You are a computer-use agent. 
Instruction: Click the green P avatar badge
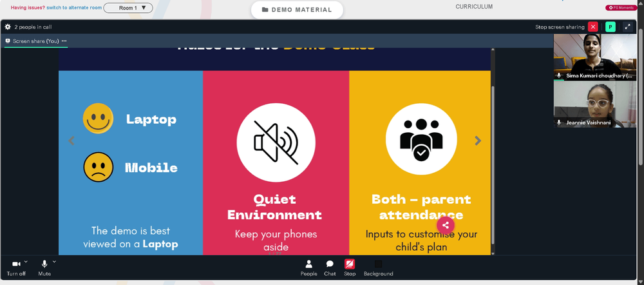click(x=611, y=26)
